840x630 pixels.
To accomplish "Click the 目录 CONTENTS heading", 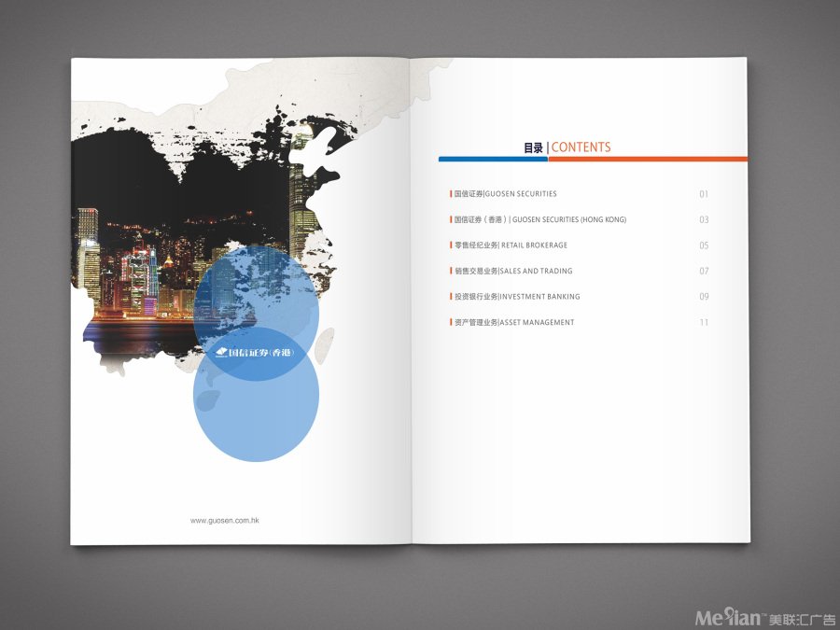I will coord(567,147).
